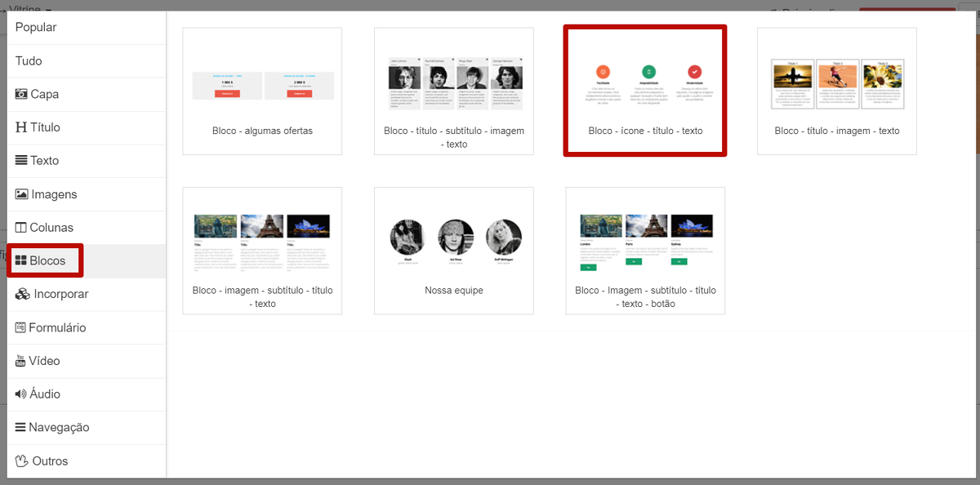Click the hamburger icon beside Navegação

click(x=21, y=427)
